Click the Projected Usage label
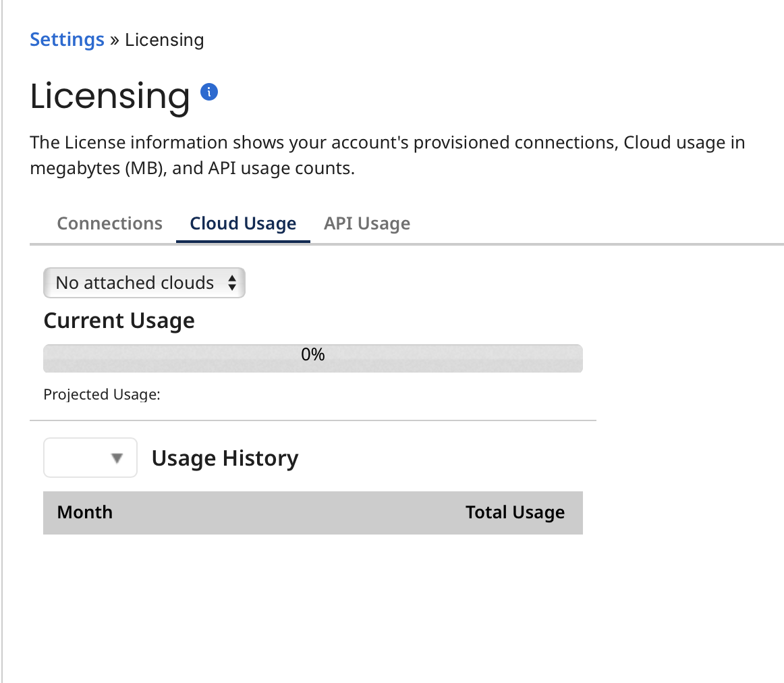 click(101, 394)
